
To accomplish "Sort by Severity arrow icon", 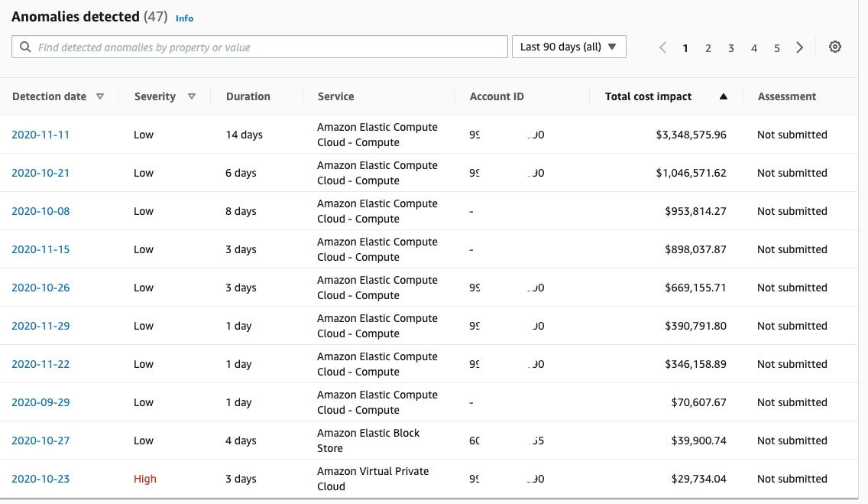I will (x=192, y=97).
